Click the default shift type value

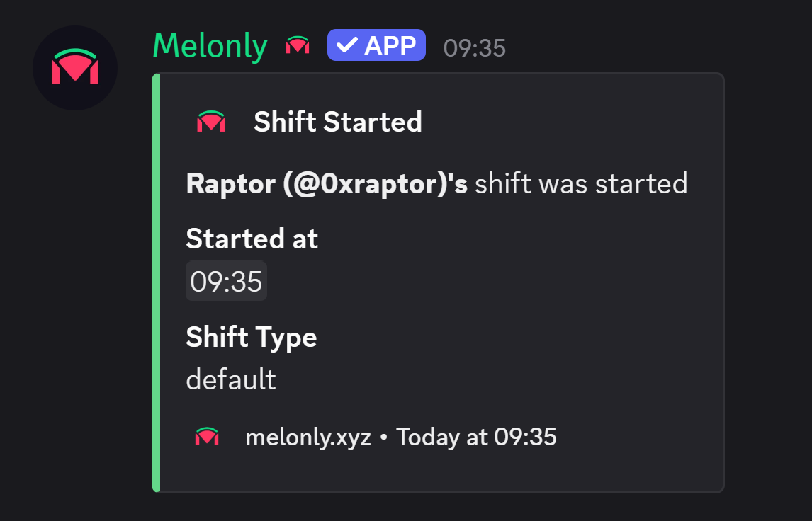coord(230,379)
